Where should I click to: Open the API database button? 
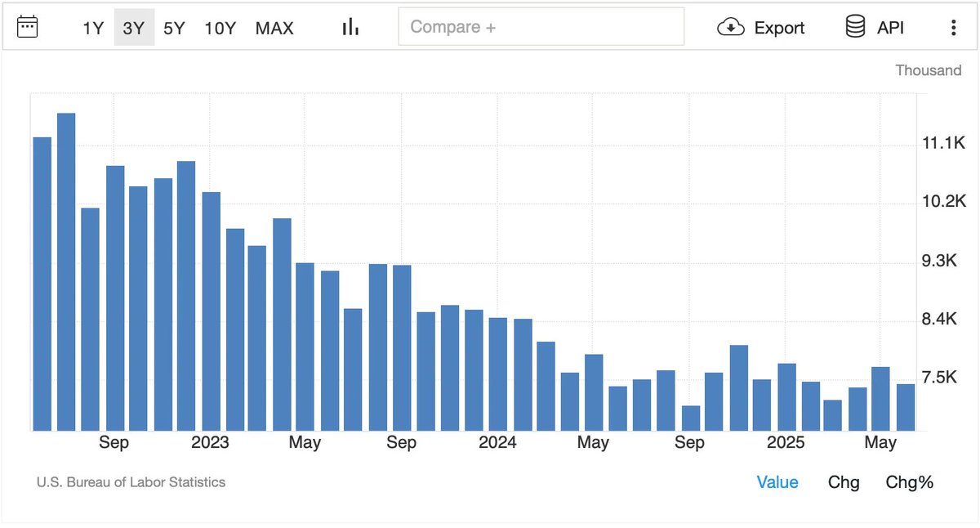click(x=875, y=28)
